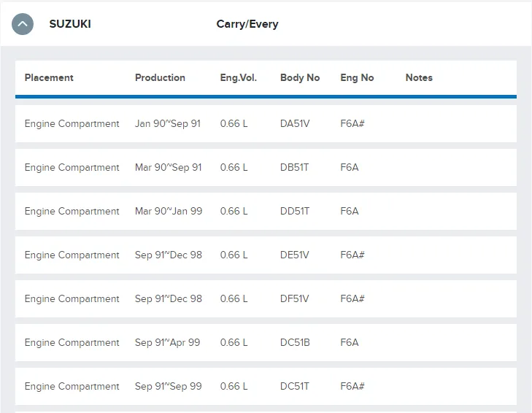Screen dimensions: 532x413
Task: Click the Notes column header
Action: click(419, 77)
